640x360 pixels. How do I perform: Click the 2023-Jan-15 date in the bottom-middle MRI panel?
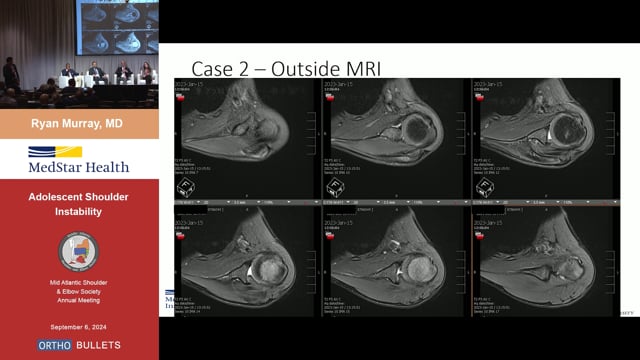(x=338, y=223)
